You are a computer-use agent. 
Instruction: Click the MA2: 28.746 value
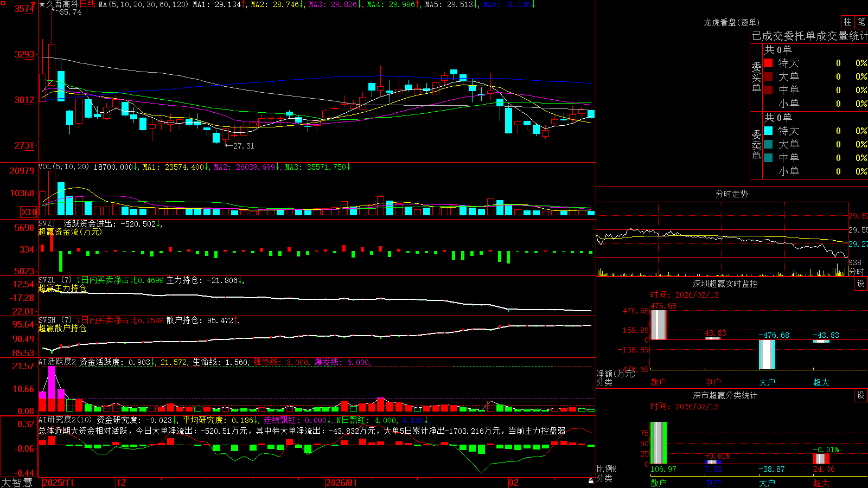tap(275, 4)
